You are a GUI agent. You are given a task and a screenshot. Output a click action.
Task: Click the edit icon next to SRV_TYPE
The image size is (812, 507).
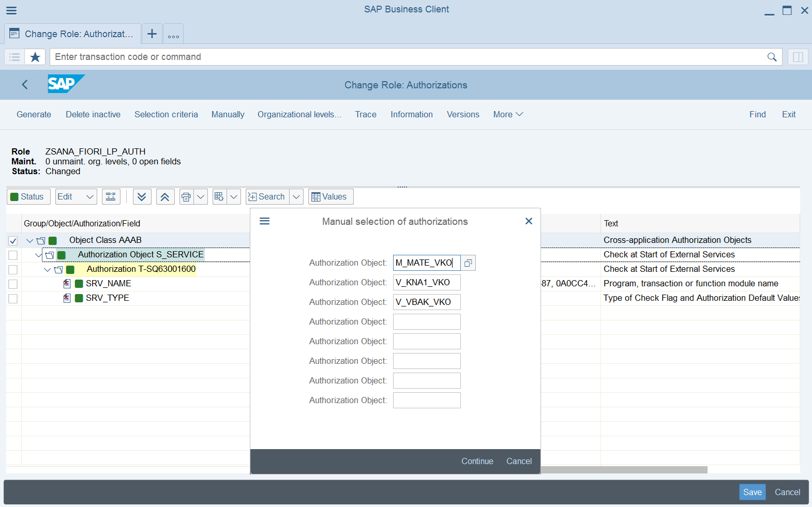point(67,298)
